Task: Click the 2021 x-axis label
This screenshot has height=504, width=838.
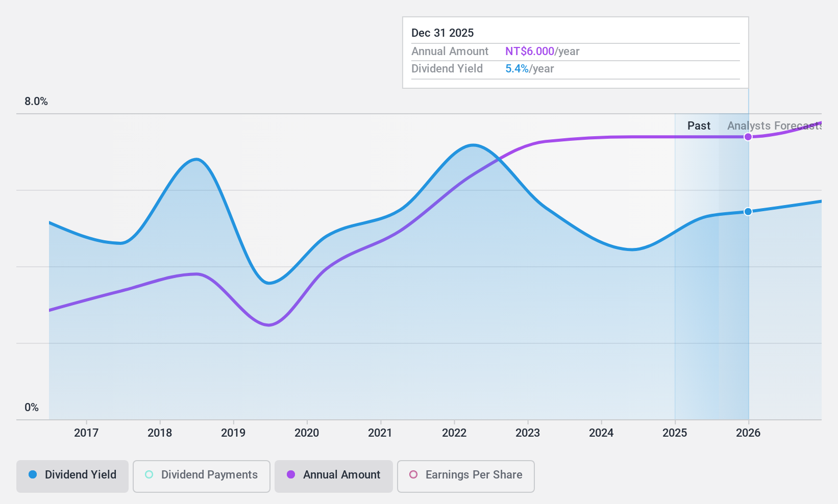Action: (380, 433)
